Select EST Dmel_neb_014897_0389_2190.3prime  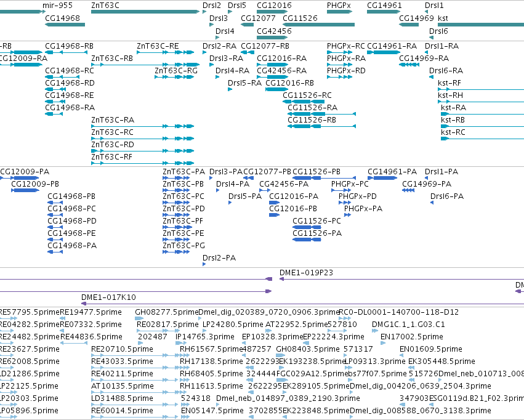pyautogui.click(x=288, y=398)
